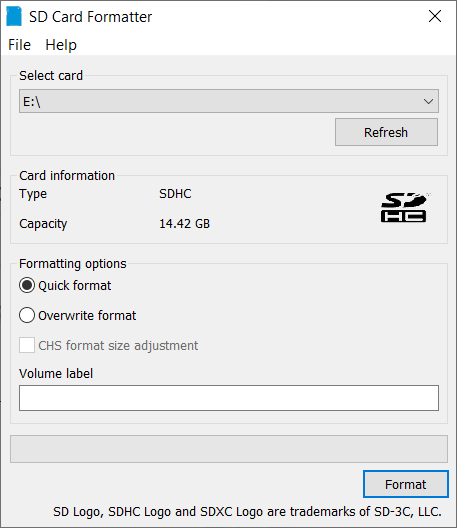Click the Quick format label text
The width and height of the screenshot is (457, 528).
(74, 286)
